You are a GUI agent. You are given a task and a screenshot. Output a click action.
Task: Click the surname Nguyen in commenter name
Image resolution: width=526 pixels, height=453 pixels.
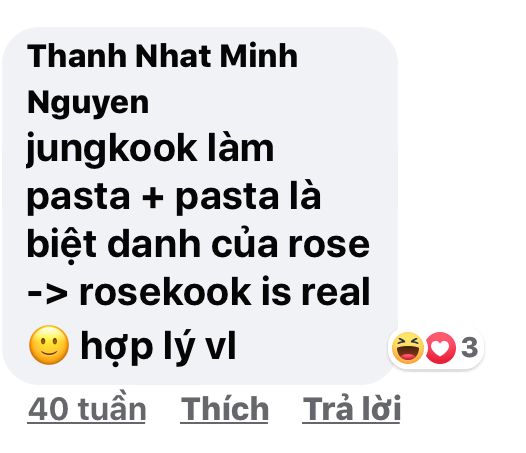tap(88, 103)
